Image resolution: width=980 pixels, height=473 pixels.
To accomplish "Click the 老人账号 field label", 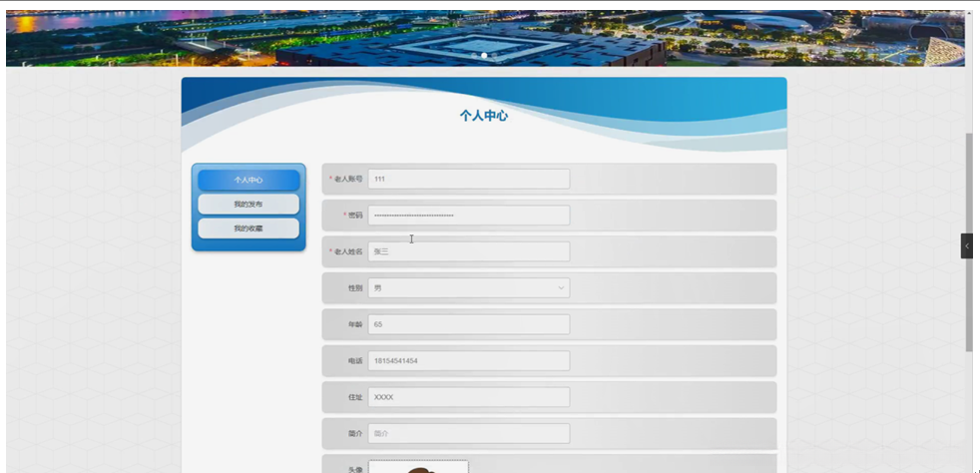I will point(348,180).
